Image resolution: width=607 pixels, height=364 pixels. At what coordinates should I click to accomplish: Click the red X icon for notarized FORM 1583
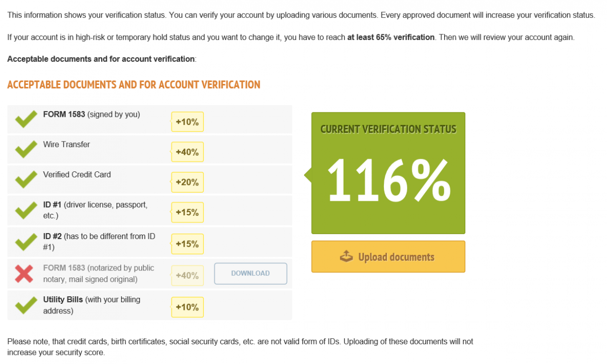coord(24,274)
